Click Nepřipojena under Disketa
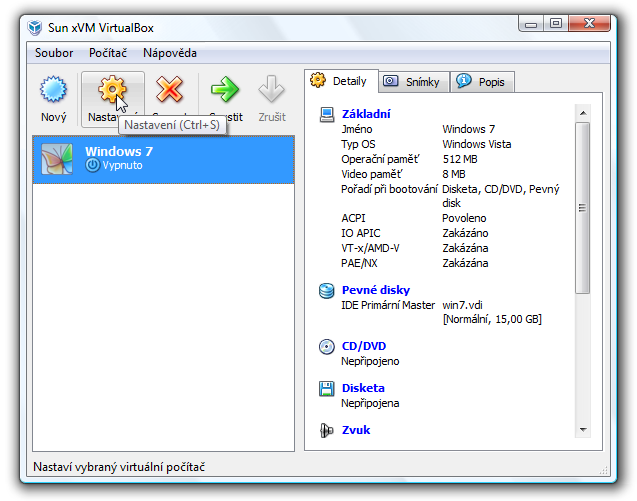The image size is (637, 501). [x=370, y=403]
